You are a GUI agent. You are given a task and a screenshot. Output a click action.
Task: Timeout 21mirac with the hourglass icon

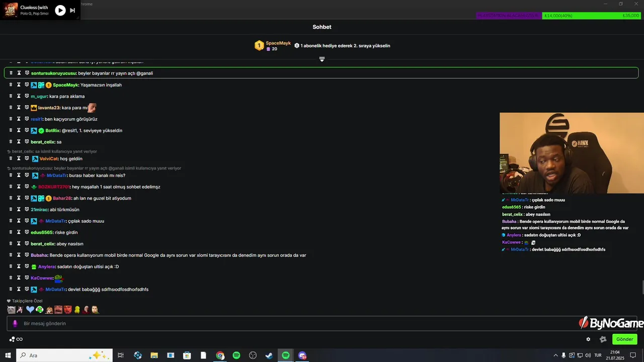click(x=19, y=210)
